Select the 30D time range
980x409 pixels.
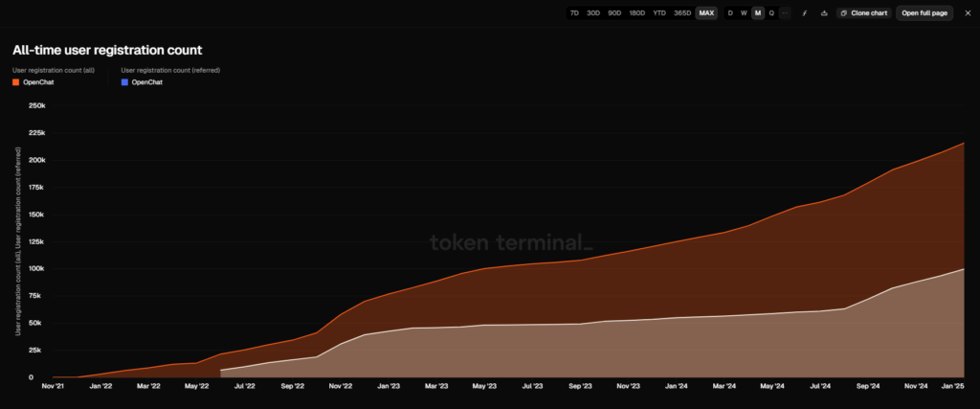click(593, 13)
